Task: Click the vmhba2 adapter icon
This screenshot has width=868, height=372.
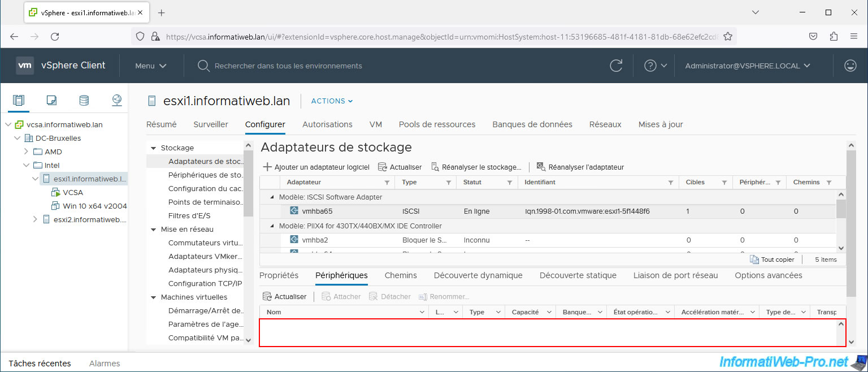Action: pos(294,240)
